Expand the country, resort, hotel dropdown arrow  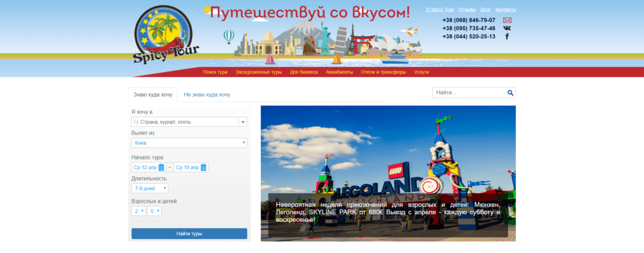243,122
